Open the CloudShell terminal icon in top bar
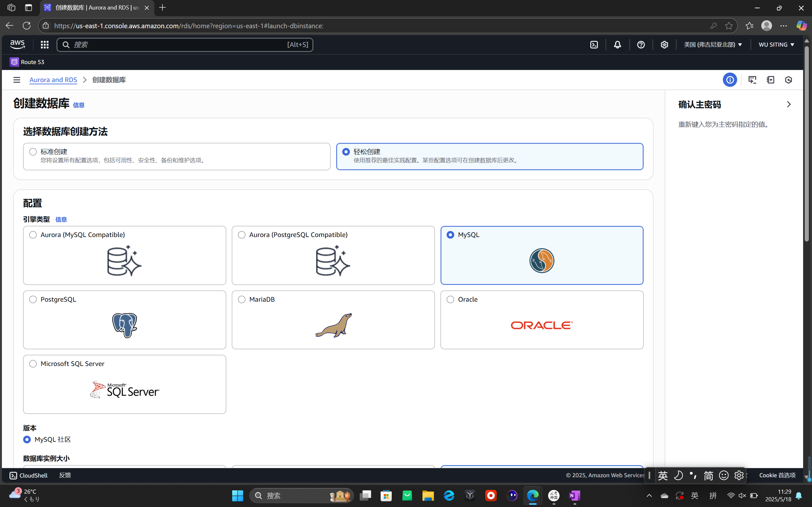The height and width of the screenshot is (507, 812). point(594,44)
